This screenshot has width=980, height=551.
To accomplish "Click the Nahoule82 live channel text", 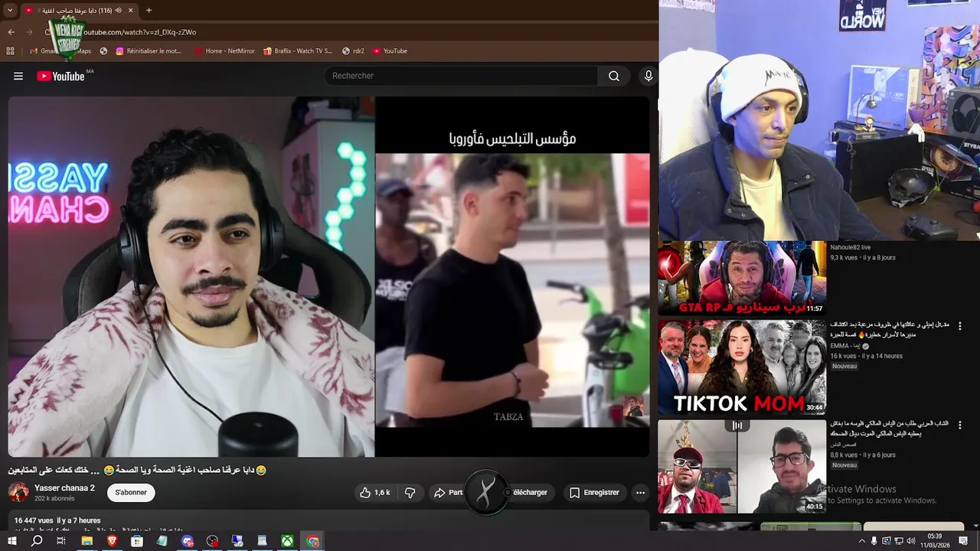I will [x=851, y=247].
